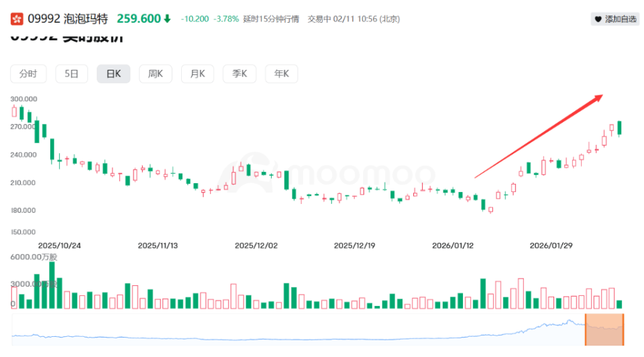Click the 2026/01/12 date label
This screenshot has width=644, height=357.
click(453, 246)
